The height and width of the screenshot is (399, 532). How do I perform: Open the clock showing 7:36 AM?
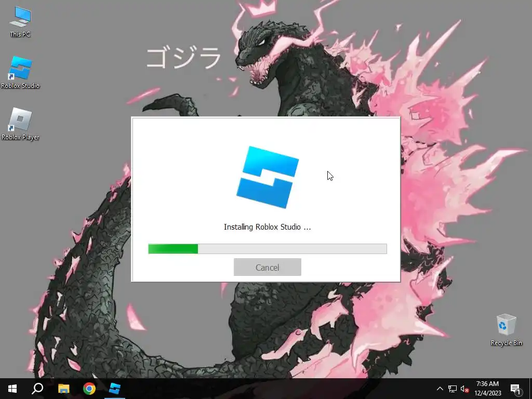pos(487,389)
